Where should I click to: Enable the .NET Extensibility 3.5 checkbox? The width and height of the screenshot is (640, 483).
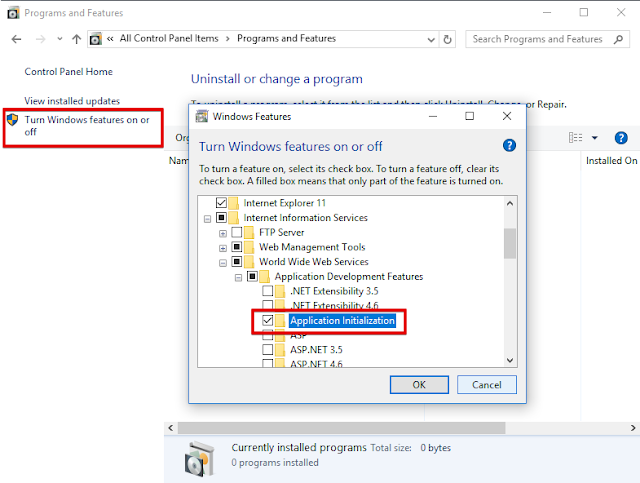click(x=268, y=291)
